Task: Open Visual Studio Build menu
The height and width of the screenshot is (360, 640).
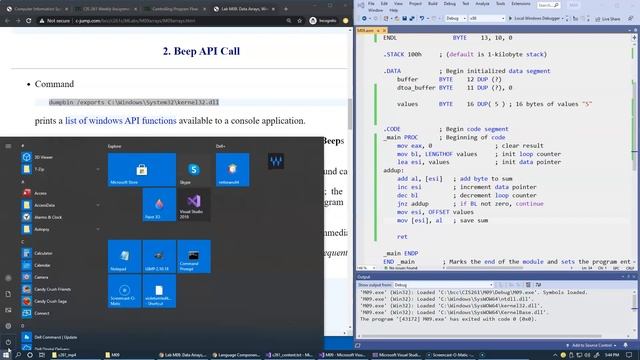Action: point(433,4)
